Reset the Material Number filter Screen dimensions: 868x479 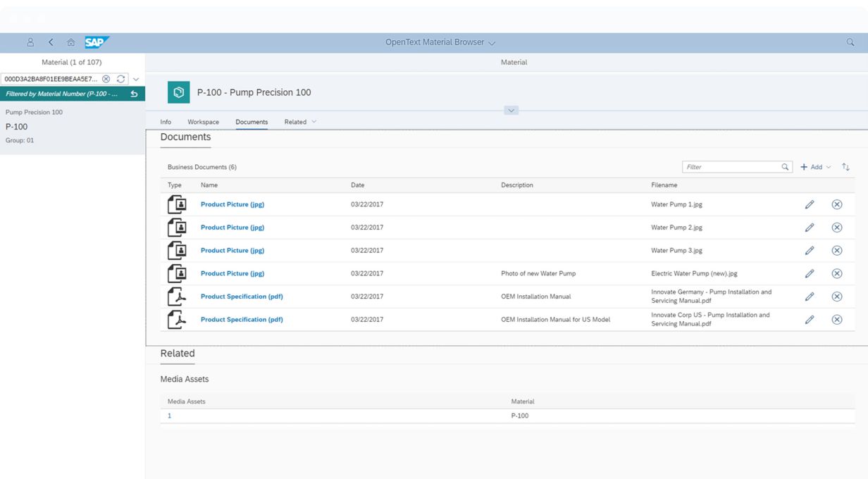(134, 94)
